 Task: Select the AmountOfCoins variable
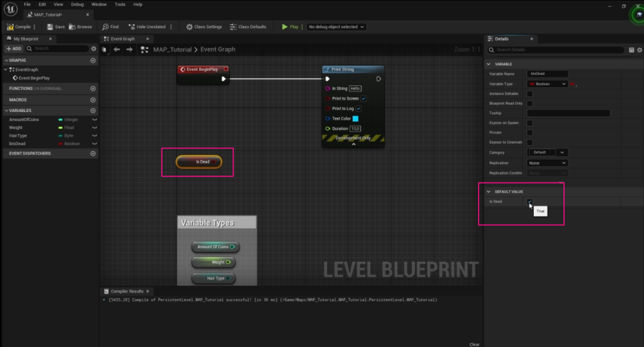pos(24,120)
